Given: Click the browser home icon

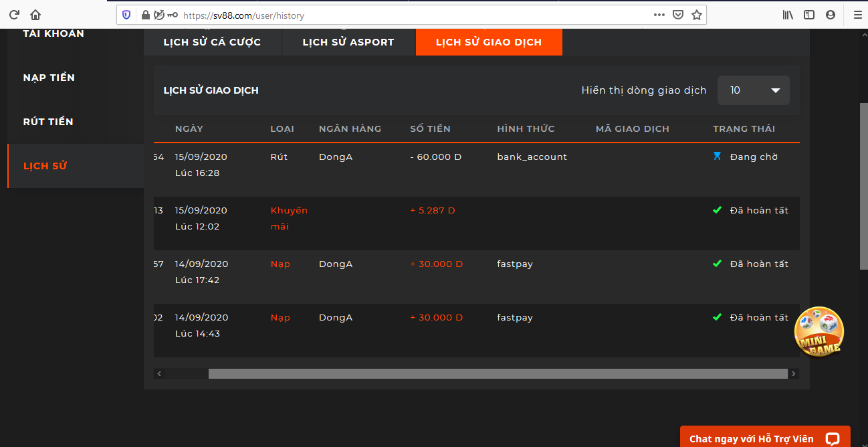Looking at the screenshot, I should (x=35, y=15).
